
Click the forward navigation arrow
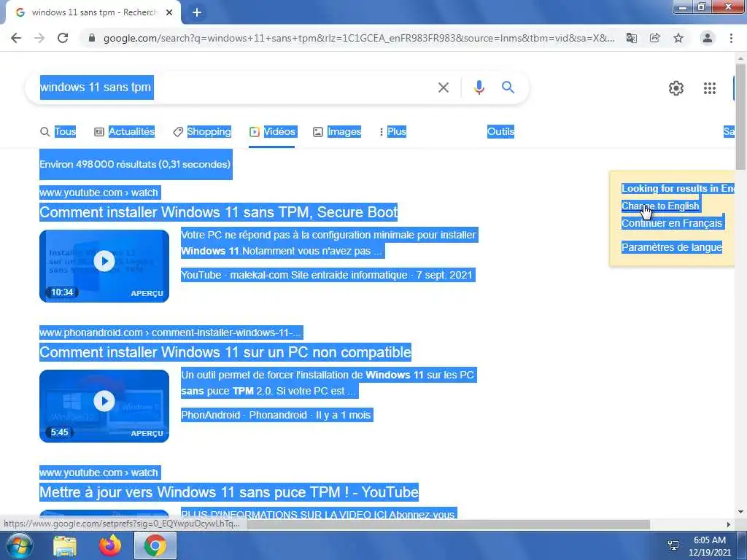point(39,38)
